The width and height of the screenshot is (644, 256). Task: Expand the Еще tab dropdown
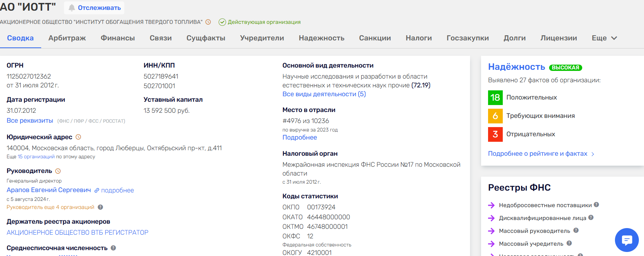click(x=604, y=38)
